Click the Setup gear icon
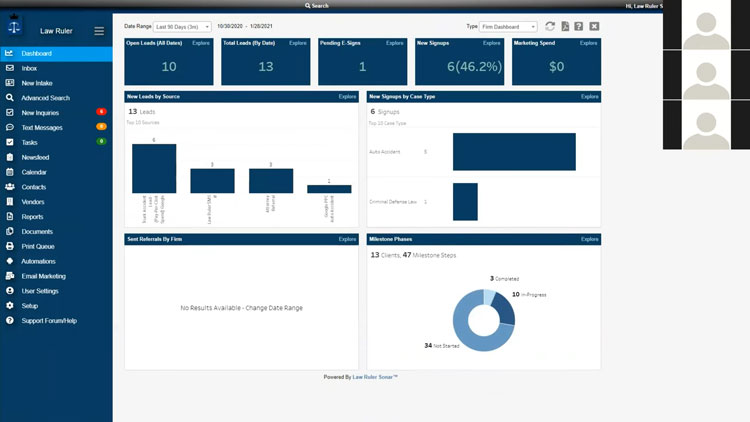Viewport: 750px width, 422px height. tap(10, 305)
